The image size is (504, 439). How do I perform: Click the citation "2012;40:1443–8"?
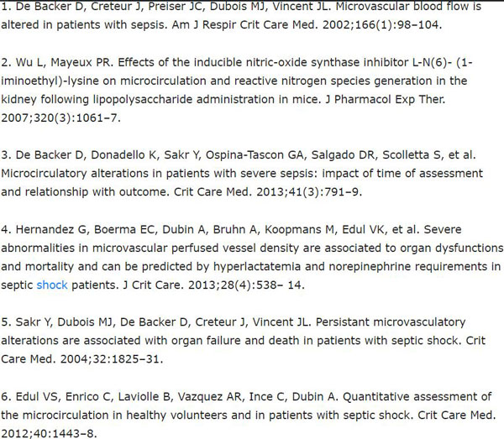[x=49, y=433]
